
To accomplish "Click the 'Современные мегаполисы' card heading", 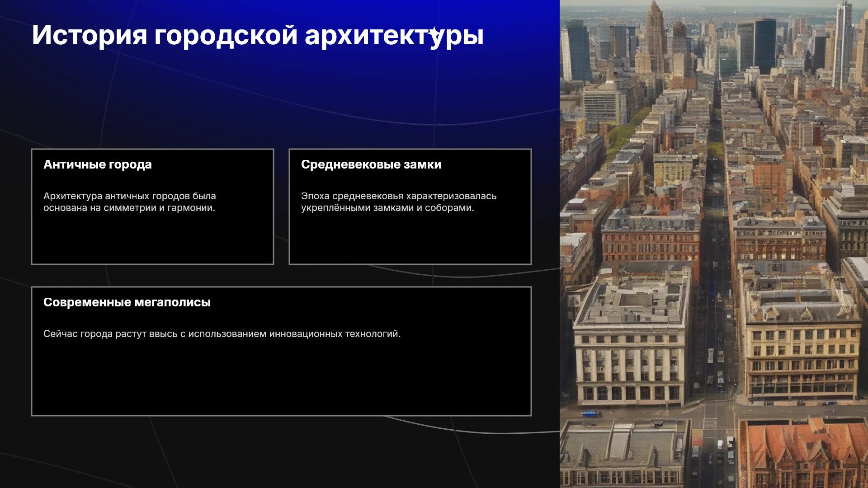I will pyautogui.click(x=127, y=302).
